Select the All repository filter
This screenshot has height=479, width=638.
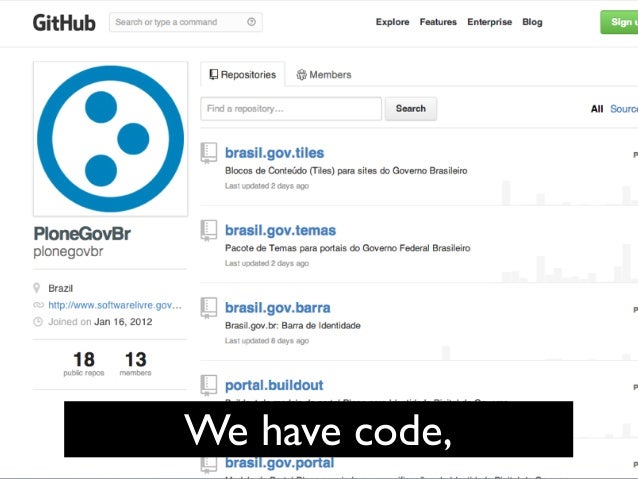pyautogui.click(x=597, y=109)
